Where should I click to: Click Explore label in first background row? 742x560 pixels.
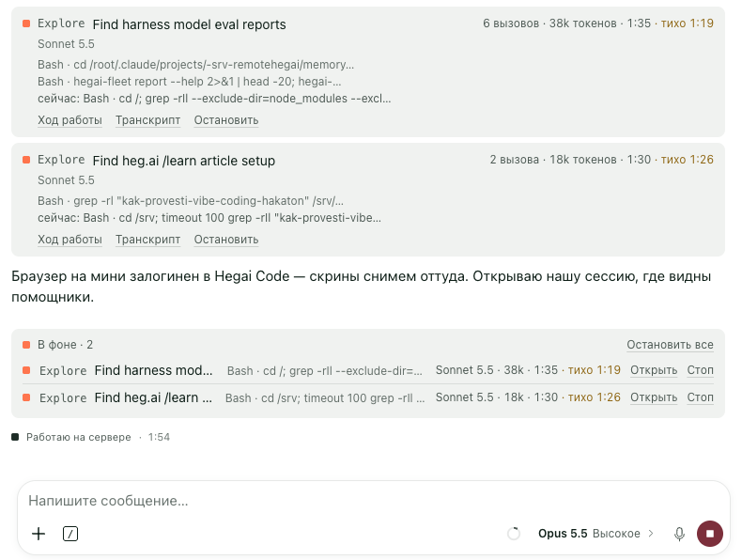tap(63, 370)
